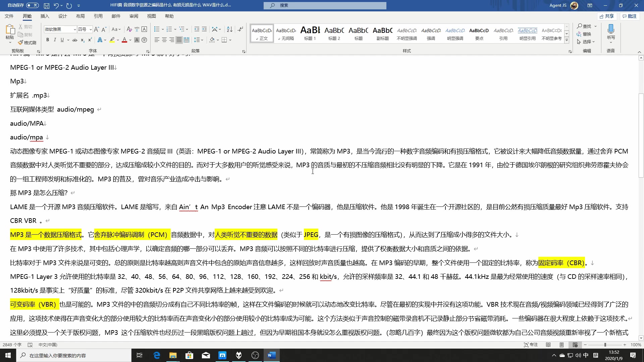Open the font name dropdown (微软雅黑)
Viewport: 644px width, 362px height.
75,29
